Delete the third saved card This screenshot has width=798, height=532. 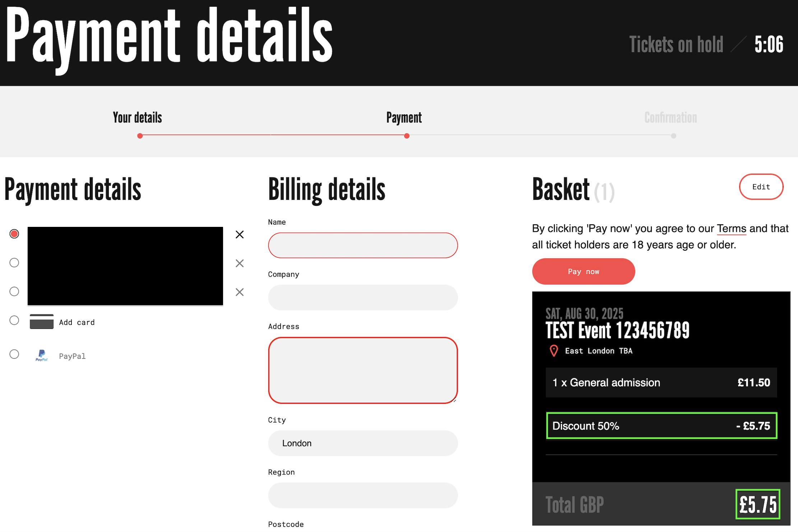[x=240, y=292]
